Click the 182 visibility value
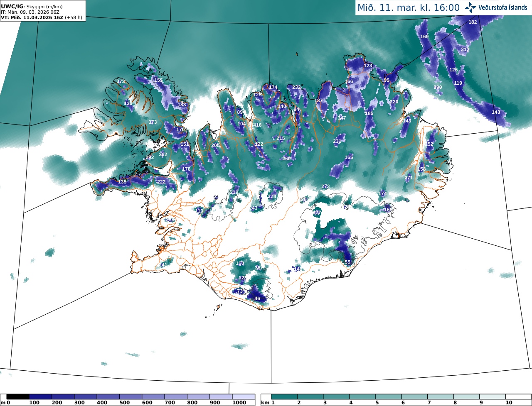This screenshot has height=406, width=532. coord(473,22)
